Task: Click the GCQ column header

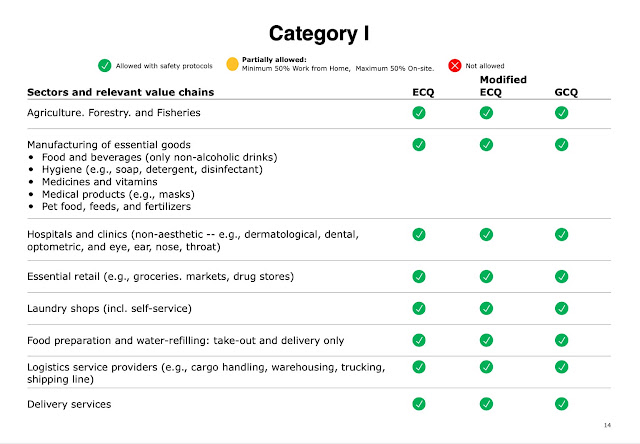Action: coord(566,92)
